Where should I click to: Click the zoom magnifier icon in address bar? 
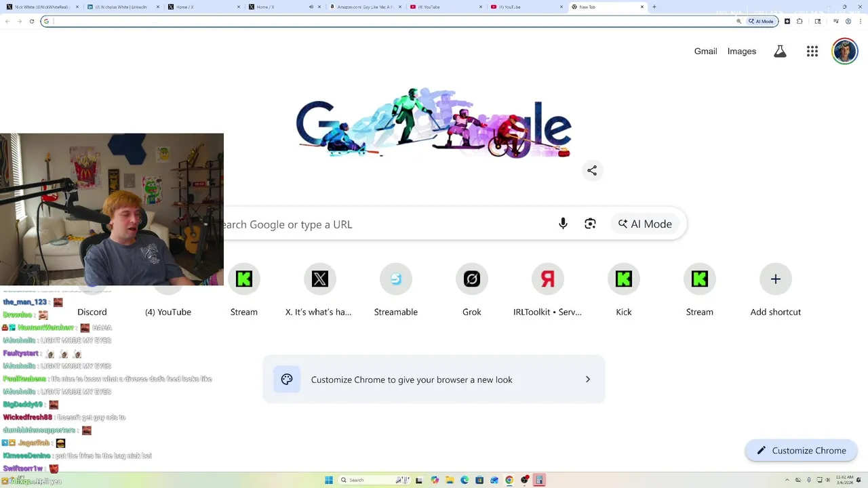tap(738, 21)
